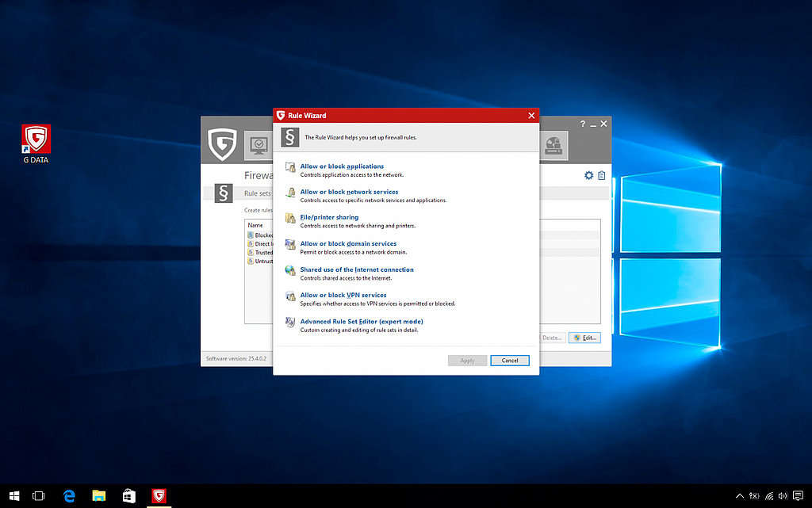Open the G DATA desktop shortcut

pos(36,140)
